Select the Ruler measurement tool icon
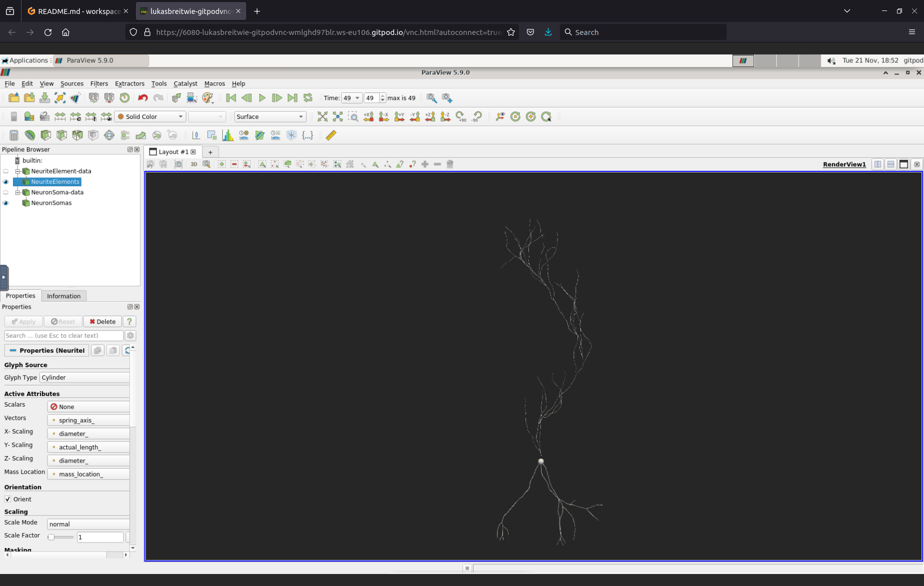Image resolution: width=924 pixels, height=586 pixels. pos(331,135)
